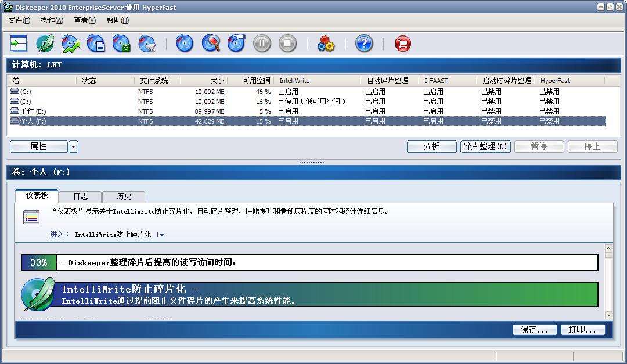Switch to the 历史 tab
The image size is (627, 364).
(124, 196)
